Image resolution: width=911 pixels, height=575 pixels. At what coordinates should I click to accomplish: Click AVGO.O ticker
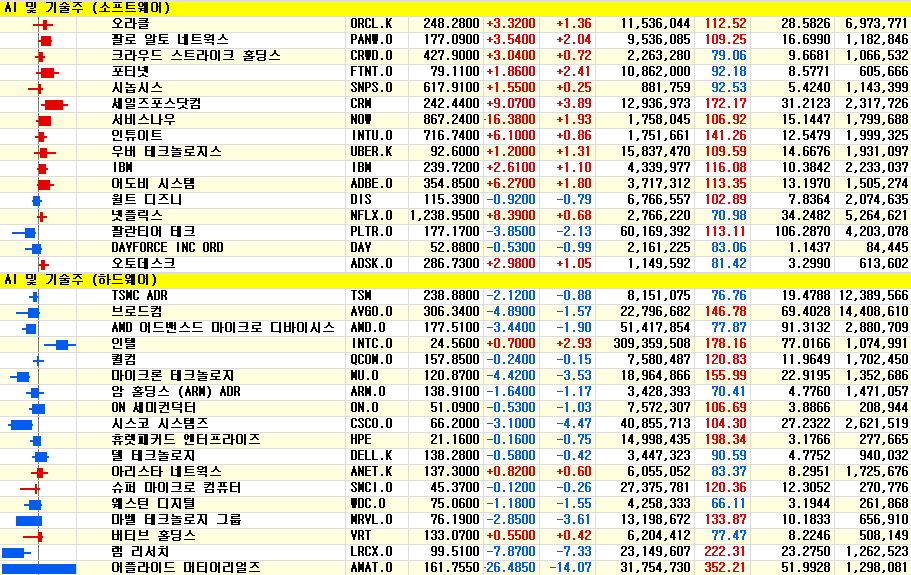tap(371, 311)
